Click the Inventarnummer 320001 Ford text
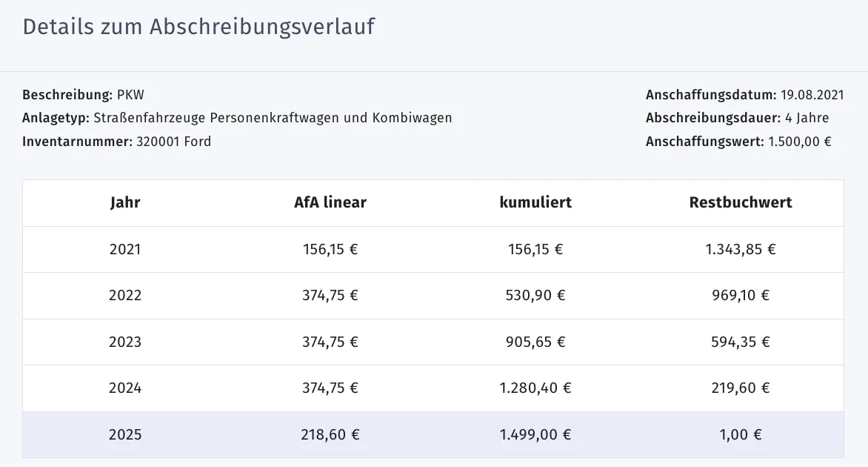 [x=117, y=141]
